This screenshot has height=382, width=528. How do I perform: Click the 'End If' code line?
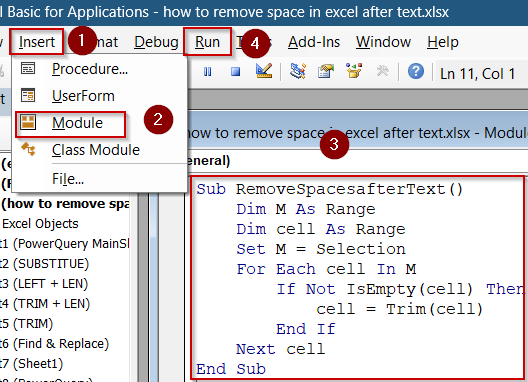(x=306, y=329)
